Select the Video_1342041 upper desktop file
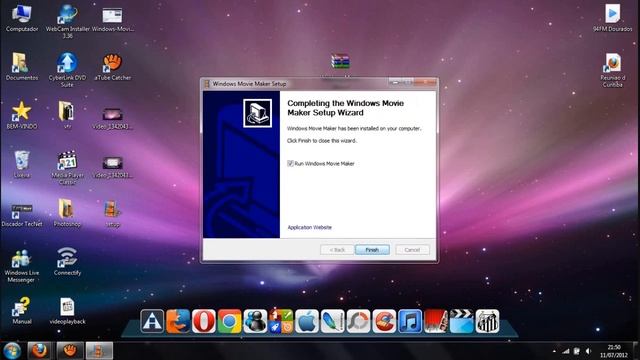Screen dimensions: 640x360 pos(113,118)
